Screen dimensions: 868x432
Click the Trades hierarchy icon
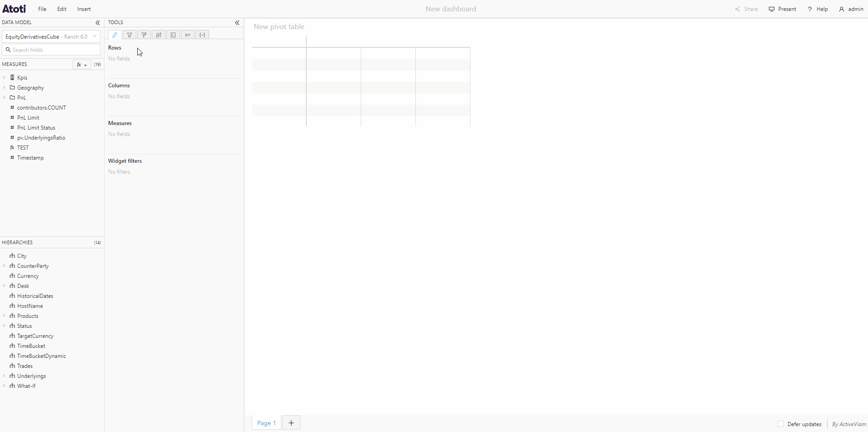pos(12,366)
